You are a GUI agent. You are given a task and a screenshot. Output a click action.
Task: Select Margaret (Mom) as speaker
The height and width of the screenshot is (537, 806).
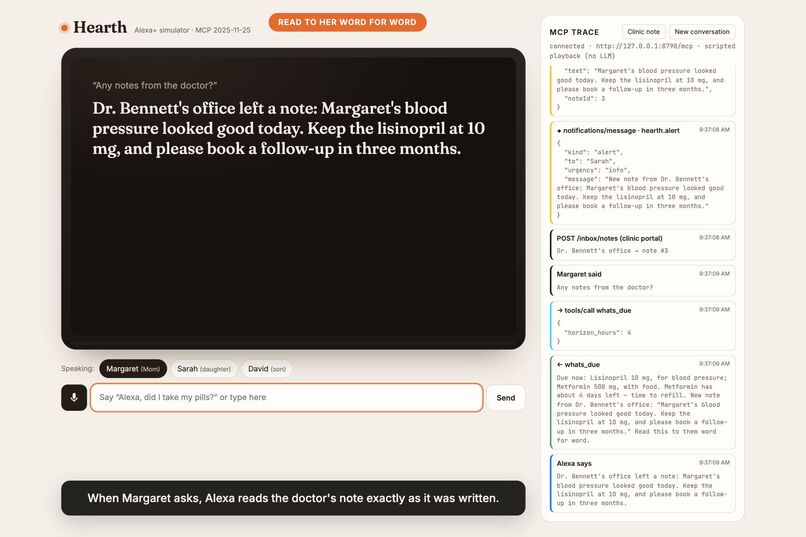point(133,368)
